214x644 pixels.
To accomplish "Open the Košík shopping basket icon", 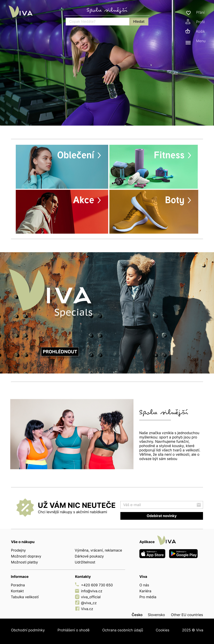I will (x=188, y=31).
